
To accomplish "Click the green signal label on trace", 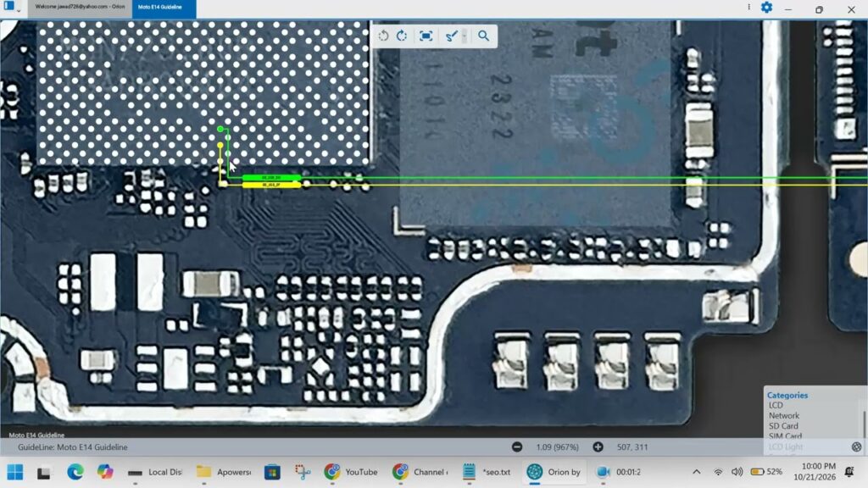I will [271, 178].
